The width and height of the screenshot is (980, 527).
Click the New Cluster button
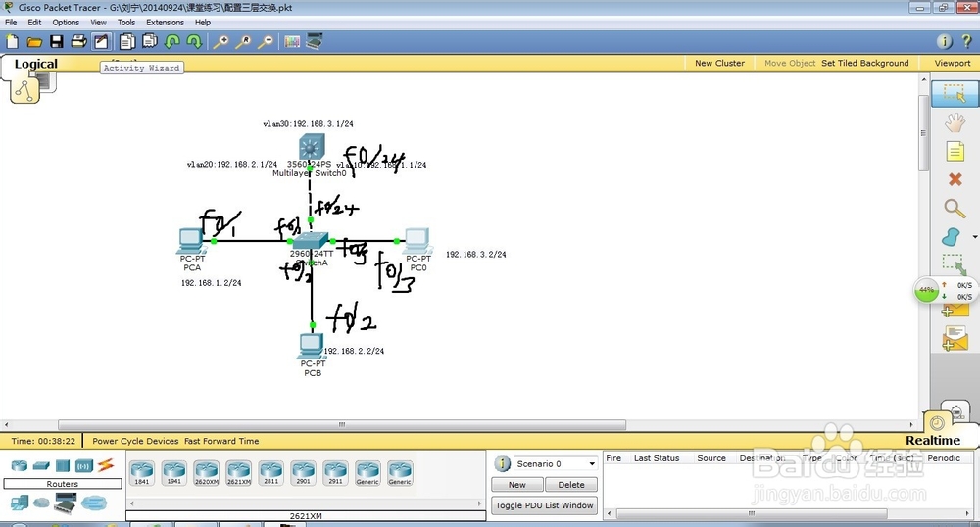(x=719, y=63)
